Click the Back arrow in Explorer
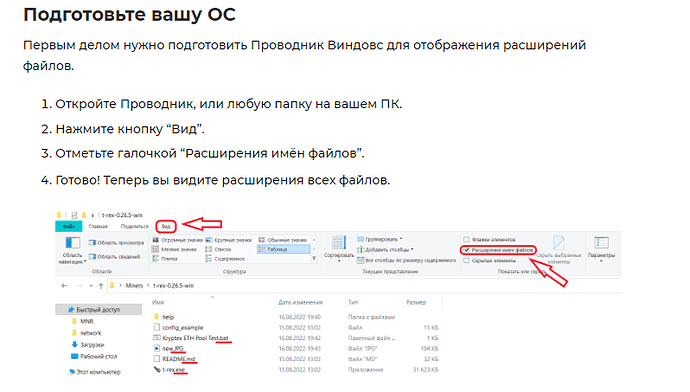Image resolution: width=690 pixels, height=392 pixels. [x=64, y=286]
